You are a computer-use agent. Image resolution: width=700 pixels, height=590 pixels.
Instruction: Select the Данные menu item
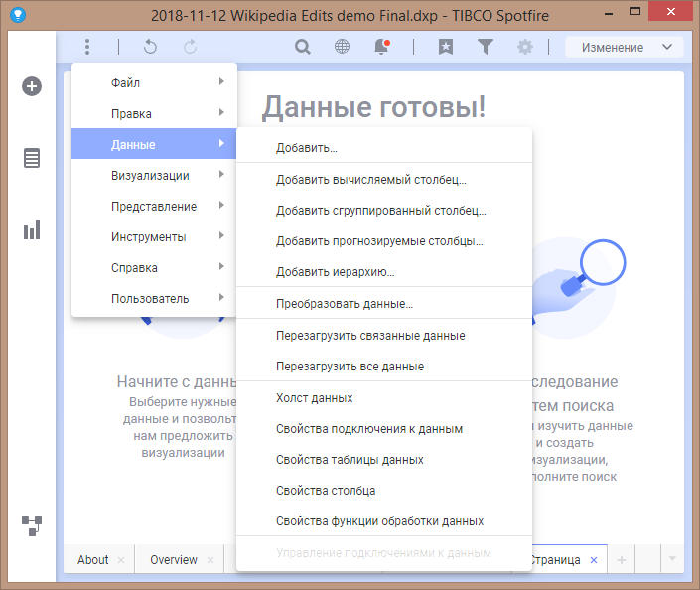coord(154,144)
